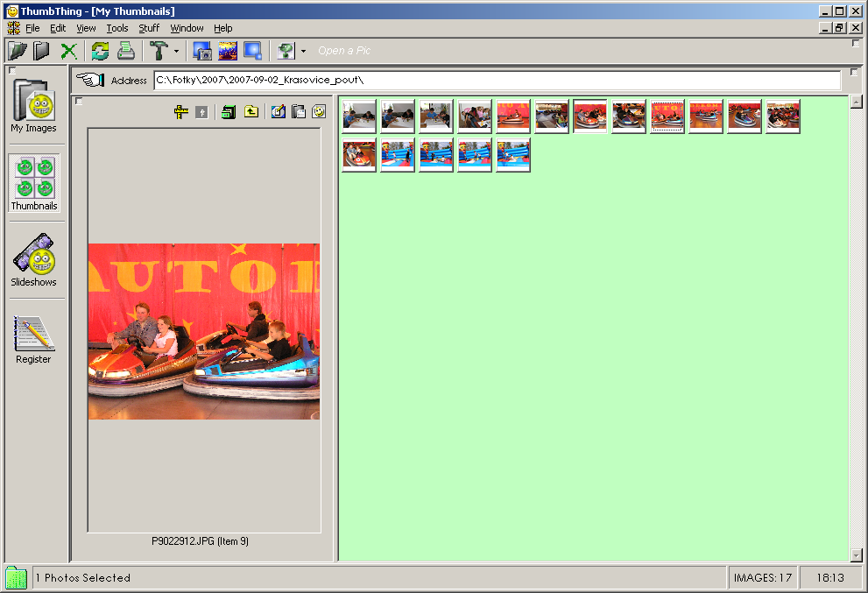Open the Edit menu

[x=58, y=28]
